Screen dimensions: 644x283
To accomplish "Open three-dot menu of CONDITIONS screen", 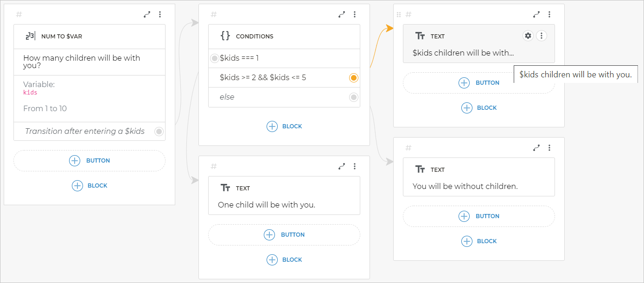I will tap(355, 14).
